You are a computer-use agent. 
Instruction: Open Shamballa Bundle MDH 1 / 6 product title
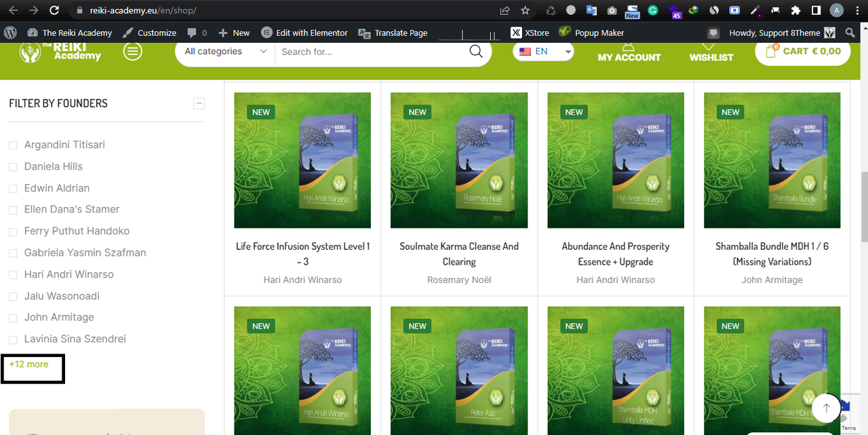point(772,254)
